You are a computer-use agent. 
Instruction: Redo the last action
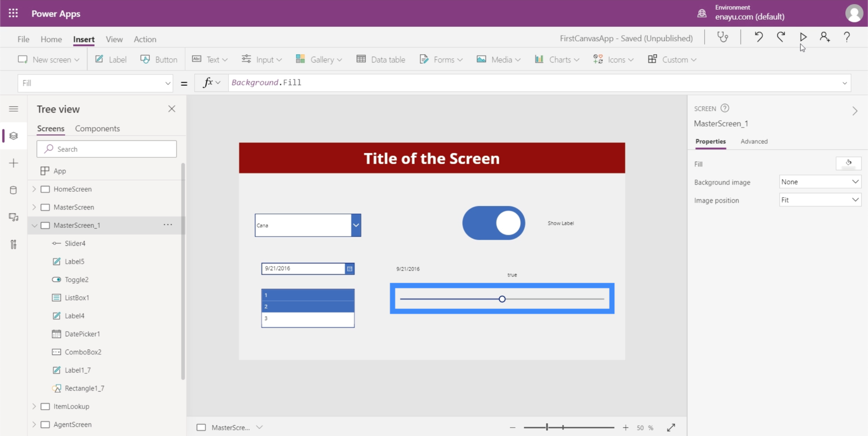(x=781, y=37)
